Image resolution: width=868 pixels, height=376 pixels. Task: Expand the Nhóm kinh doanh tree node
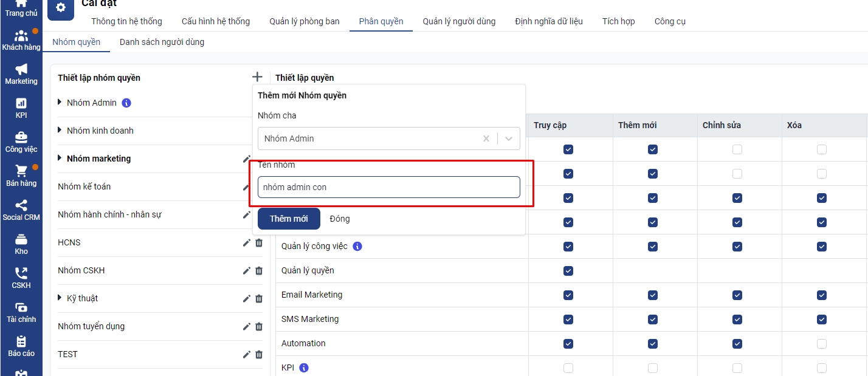(x=60, y=130)
